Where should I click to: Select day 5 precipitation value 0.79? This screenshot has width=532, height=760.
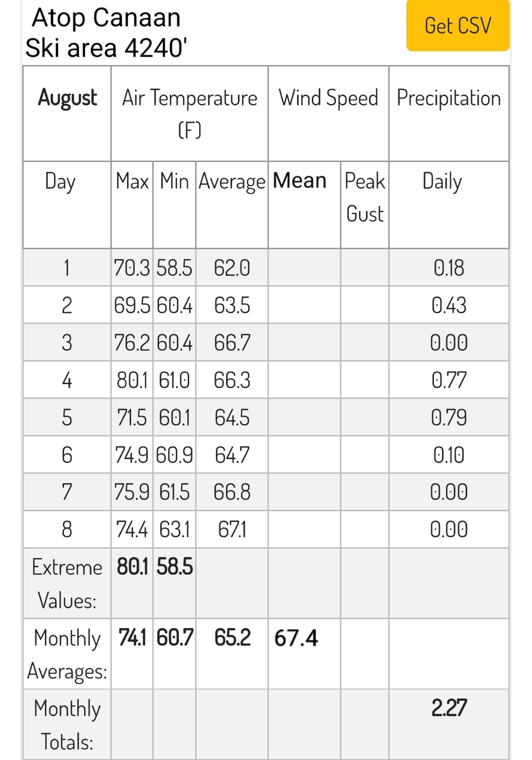pos(449,418)
